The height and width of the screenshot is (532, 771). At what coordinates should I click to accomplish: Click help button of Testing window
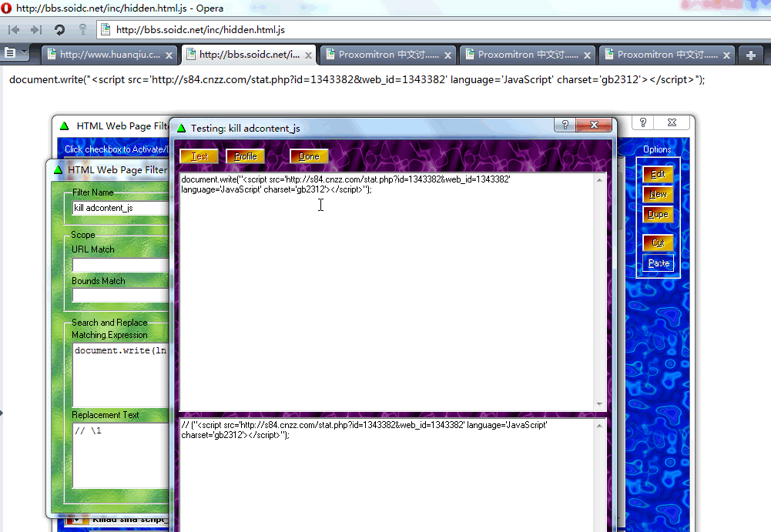tap(565, 125)
